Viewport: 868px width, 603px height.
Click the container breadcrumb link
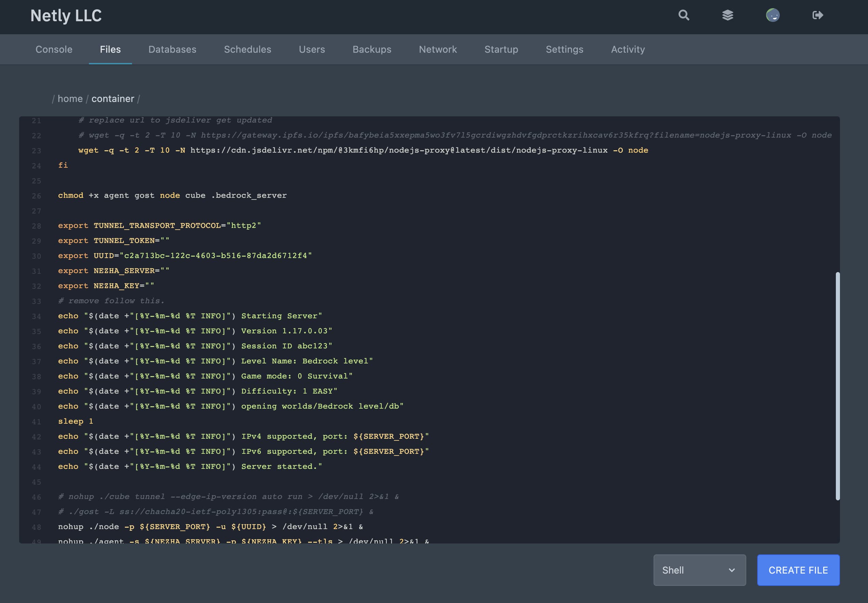click(x=113, y=99)
